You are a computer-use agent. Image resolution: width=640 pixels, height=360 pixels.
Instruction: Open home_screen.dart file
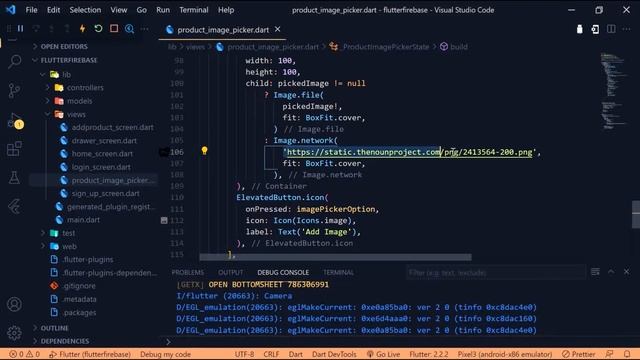tap(102, 153)
